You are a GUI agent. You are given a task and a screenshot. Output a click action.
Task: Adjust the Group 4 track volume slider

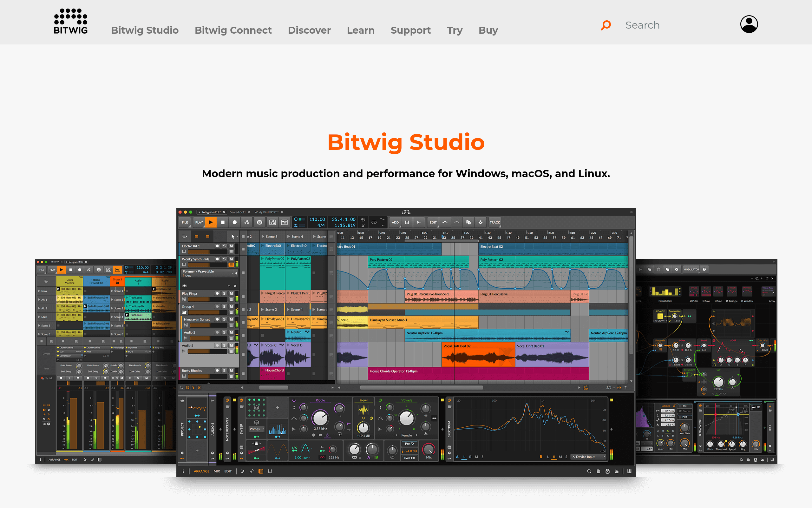pyautogui.click(x=207, y=312)
